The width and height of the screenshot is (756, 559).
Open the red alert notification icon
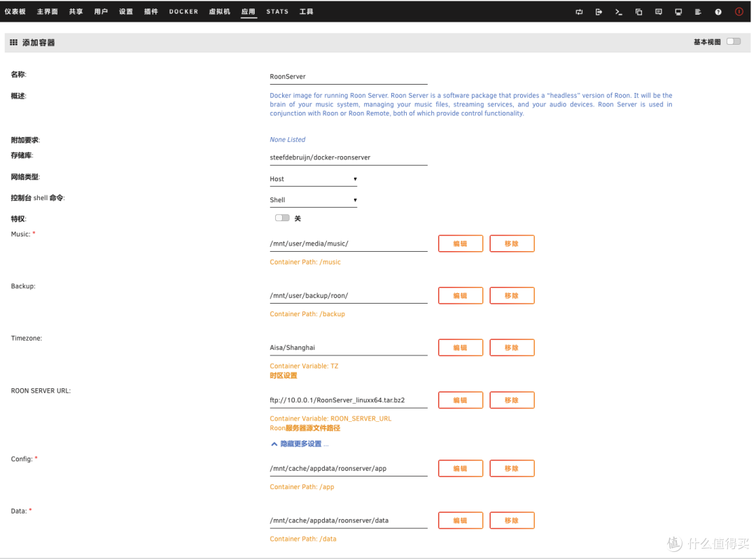(739, 12)
